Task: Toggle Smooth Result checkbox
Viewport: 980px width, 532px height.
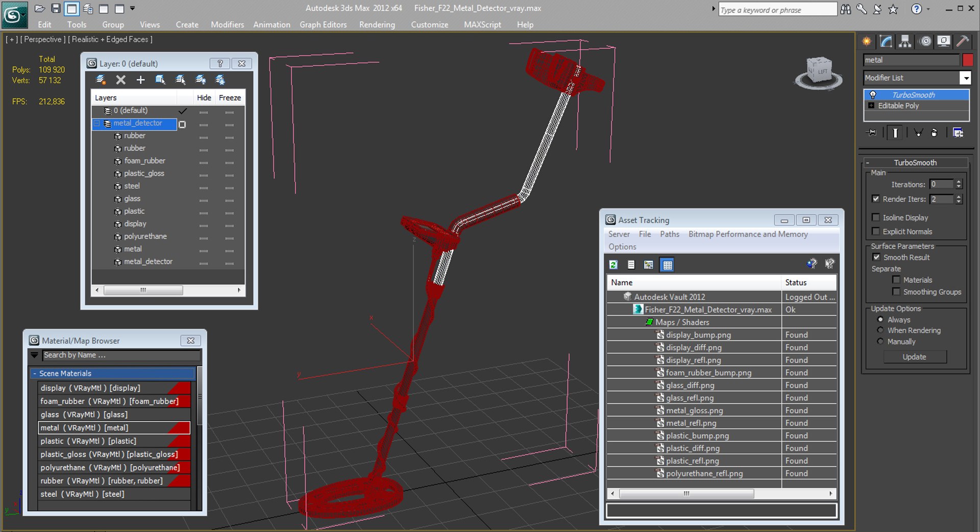Action: (876, 257)
